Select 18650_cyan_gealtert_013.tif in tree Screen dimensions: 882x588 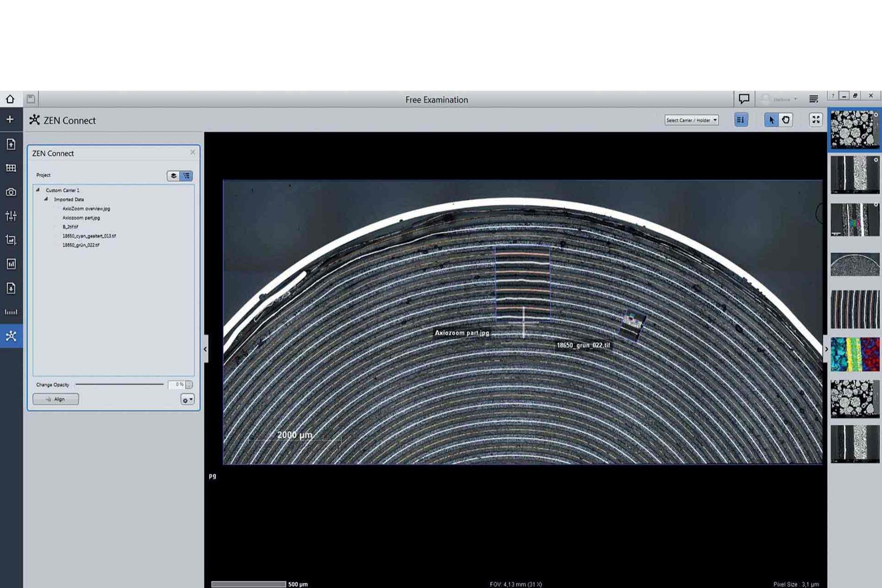[89, 236]
